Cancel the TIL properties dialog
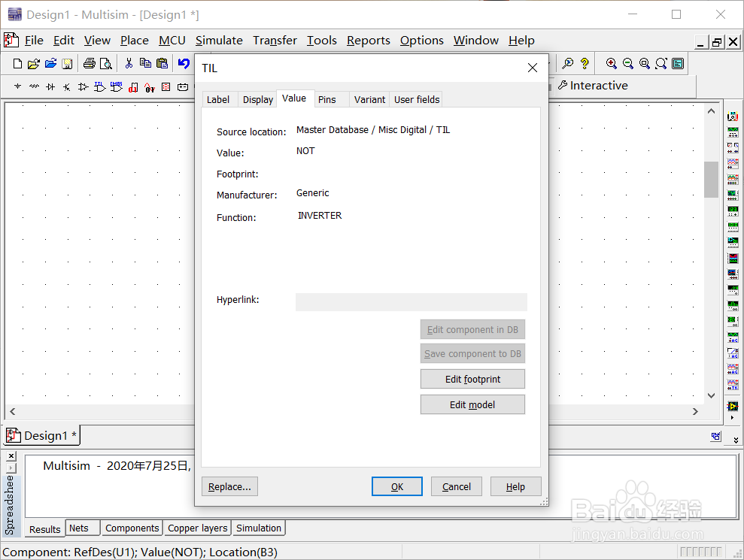 pos(457,486)
